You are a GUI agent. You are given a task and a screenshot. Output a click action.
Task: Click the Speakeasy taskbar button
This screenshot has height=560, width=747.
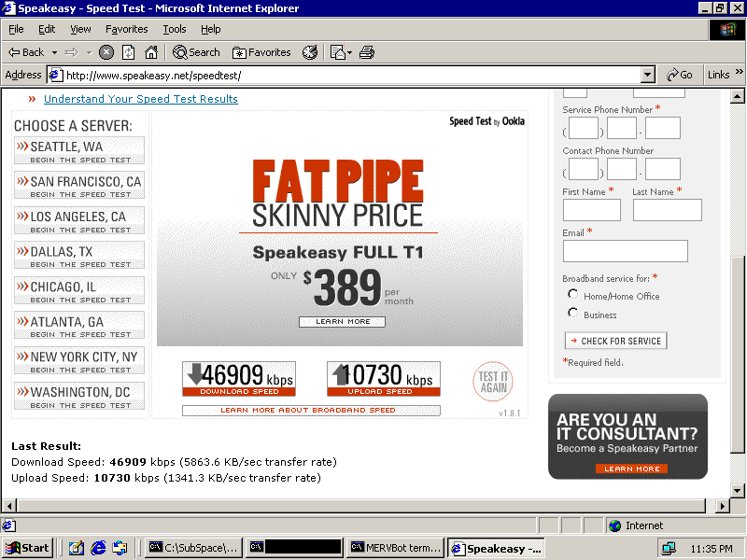pyautogui.click(x=497, y=548)
